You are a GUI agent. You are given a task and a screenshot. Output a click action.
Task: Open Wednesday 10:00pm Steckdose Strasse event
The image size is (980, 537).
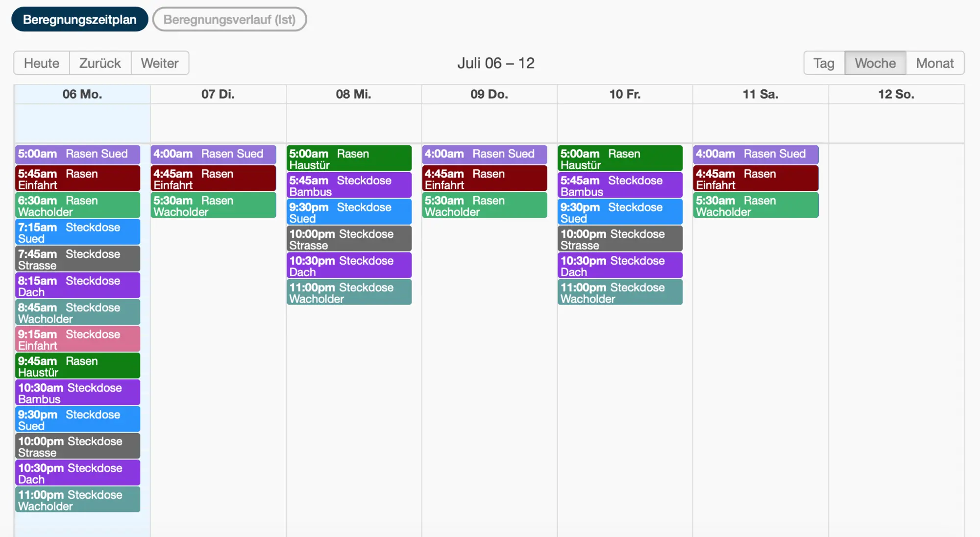[x=349, y=239]
